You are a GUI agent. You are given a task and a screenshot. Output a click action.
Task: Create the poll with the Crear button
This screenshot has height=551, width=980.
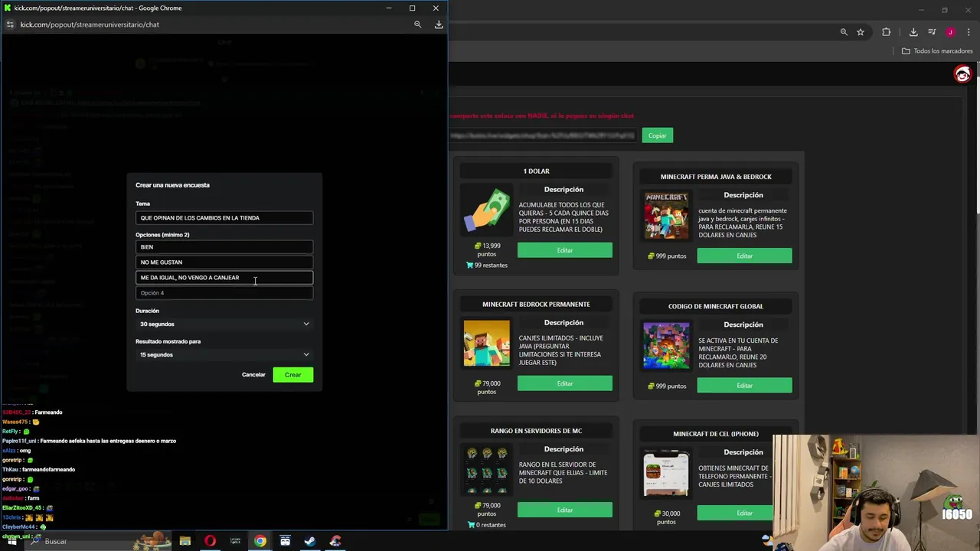click(293, 375)
